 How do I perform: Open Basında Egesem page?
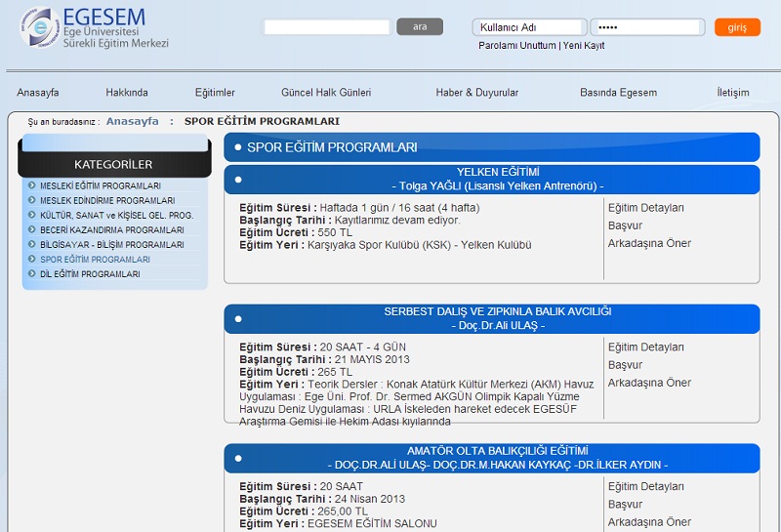[x=619, y=92]
